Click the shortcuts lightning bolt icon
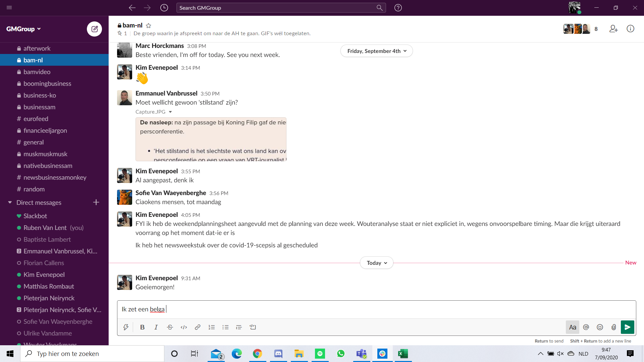The width and height of the screenshot is (644, 362). click(x=126, y=327)
